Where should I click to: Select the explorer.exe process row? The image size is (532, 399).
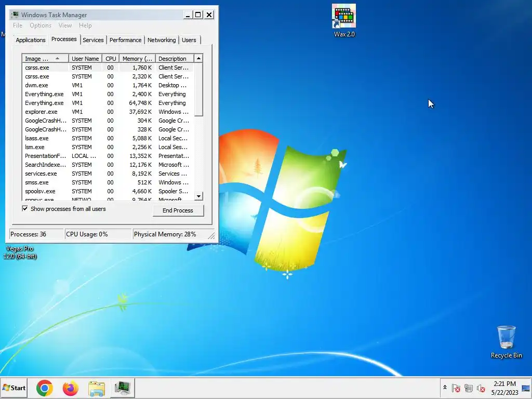coord(108,112)
